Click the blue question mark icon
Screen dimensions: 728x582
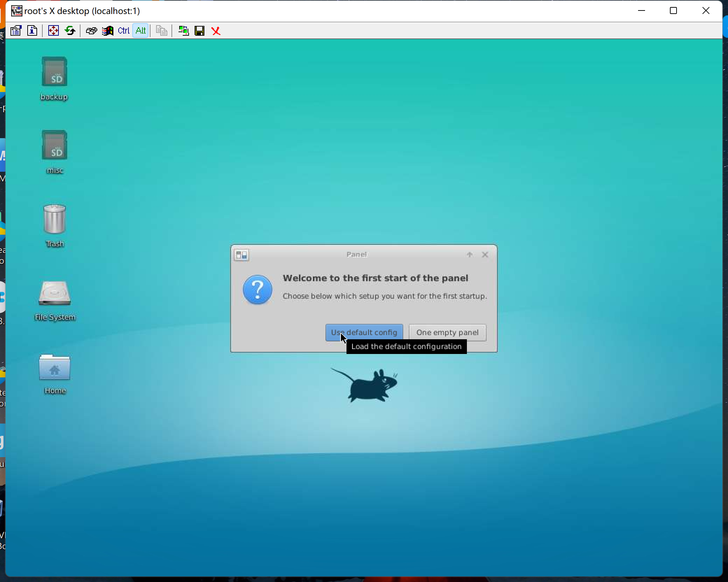(x=257, y=290)
